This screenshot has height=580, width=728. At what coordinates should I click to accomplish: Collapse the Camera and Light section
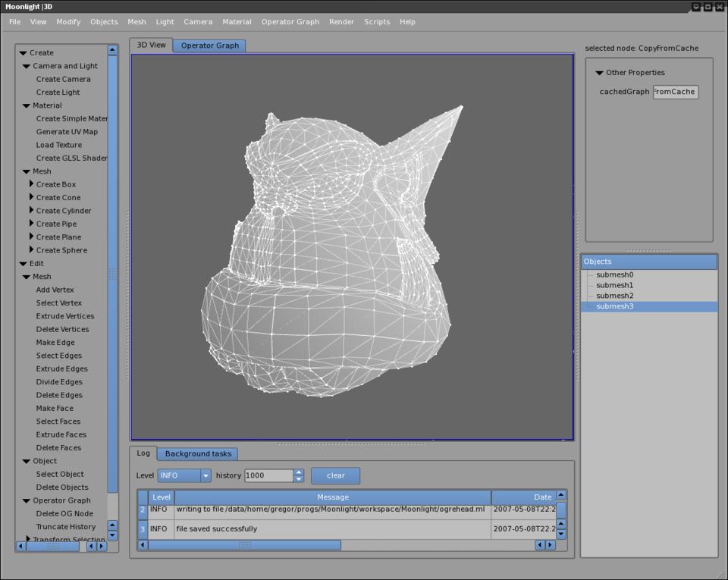tap(27, 66)
